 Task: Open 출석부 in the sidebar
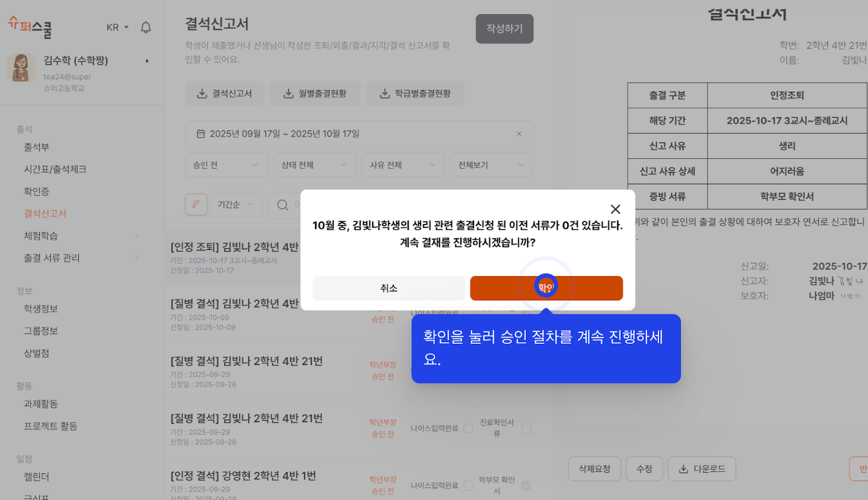tap(36, 147)
